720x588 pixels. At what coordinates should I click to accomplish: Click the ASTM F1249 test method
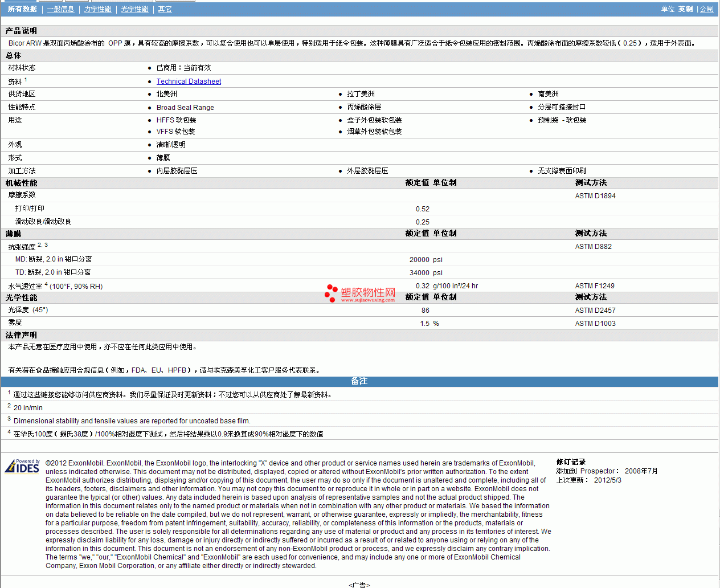coord(595,286)
